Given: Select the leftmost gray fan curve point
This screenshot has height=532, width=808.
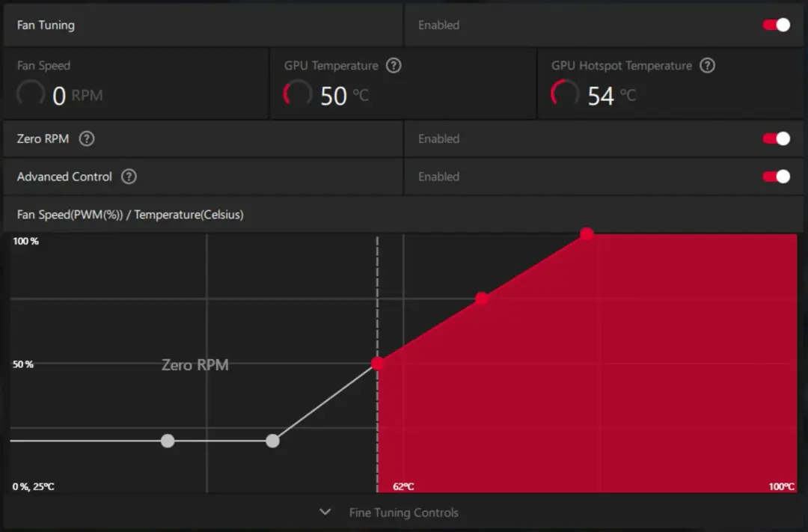Looking at the screenshot, I should (168, 441).
